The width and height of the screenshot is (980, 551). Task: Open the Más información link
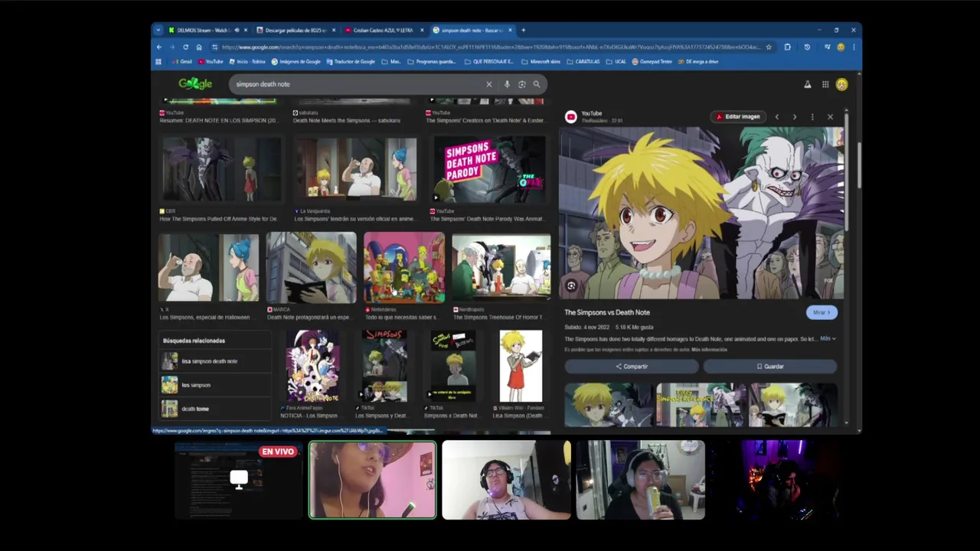709,349
